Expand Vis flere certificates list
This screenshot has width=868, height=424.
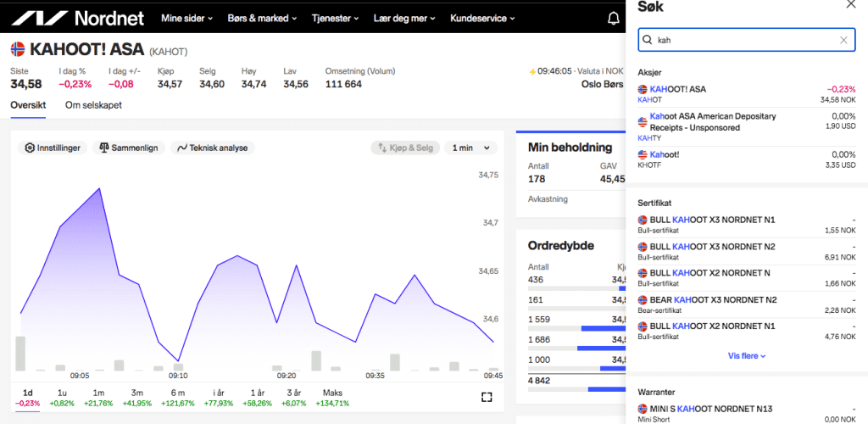tap(747, 356)
